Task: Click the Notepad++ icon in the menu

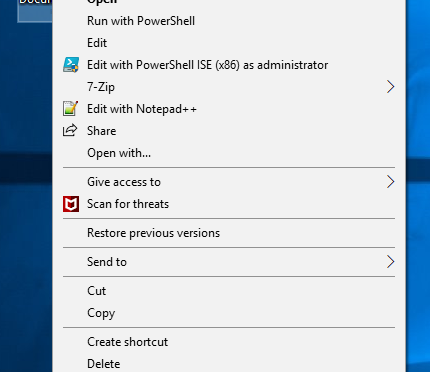Action: [x=70, y=109]
